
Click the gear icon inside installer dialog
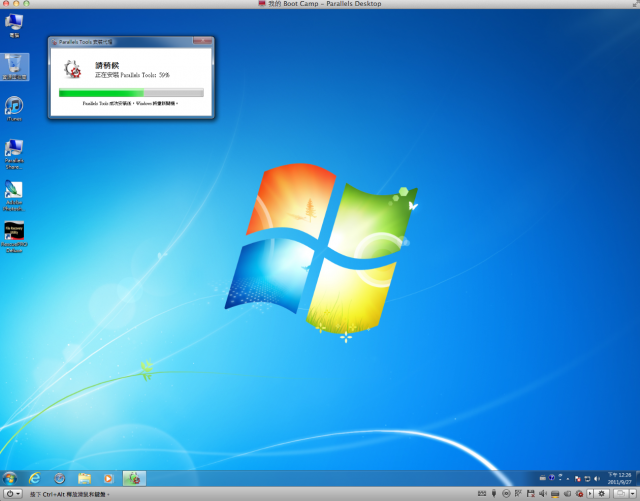tap(73, 69)
